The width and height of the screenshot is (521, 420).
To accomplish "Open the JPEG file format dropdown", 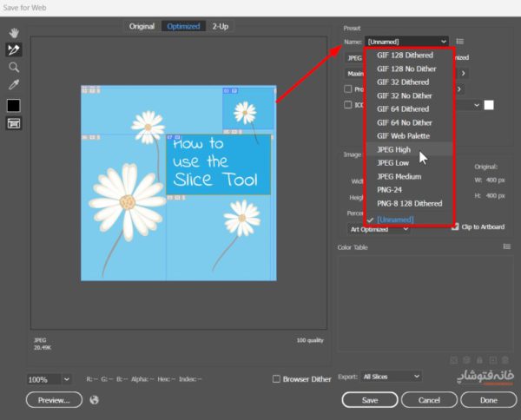I will tap(354, 58).
